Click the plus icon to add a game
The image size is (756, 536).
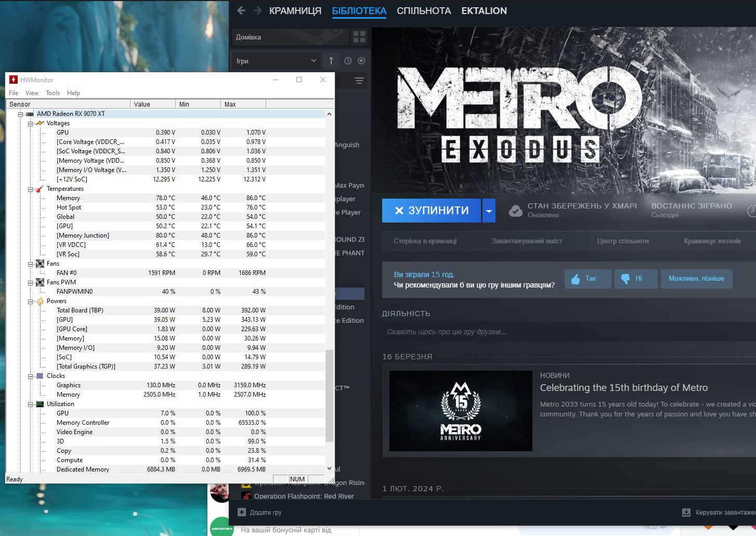pyautogui.click(x=242, y=512)
